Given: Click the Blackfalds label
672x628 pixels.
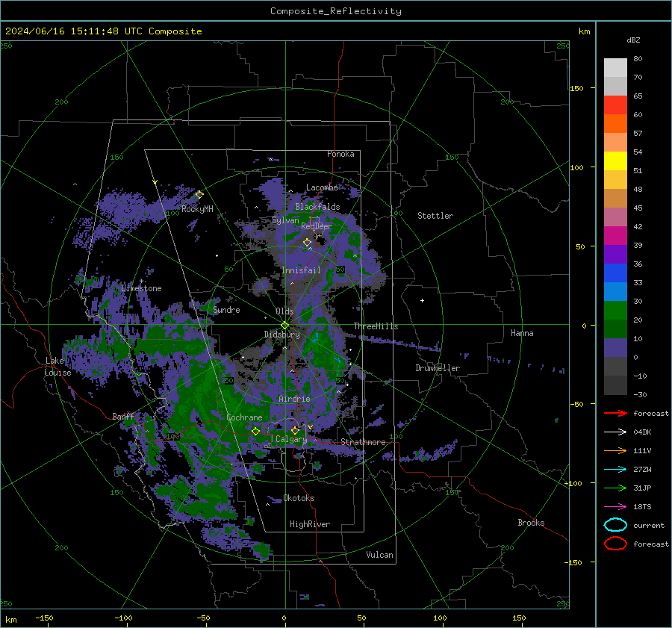Looking at the screenshot, I should [x=317, y=207].
